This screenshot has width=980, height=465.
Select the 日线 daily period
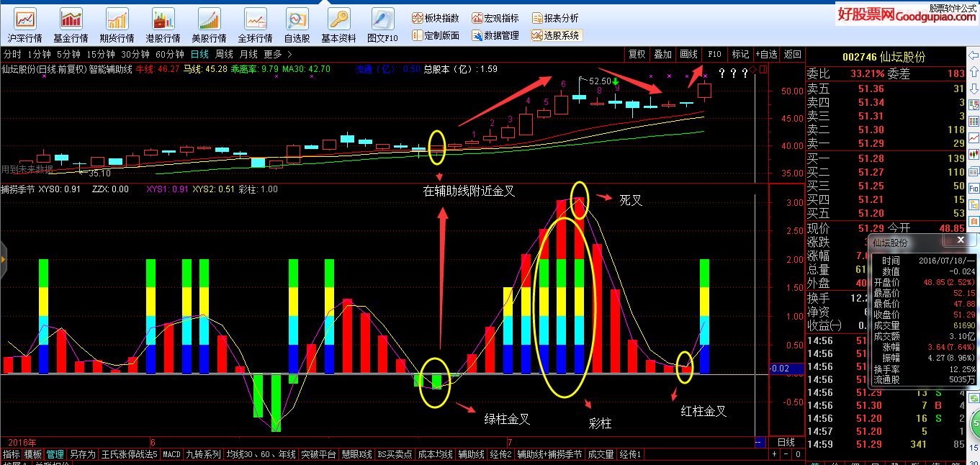(x=199, y=54)
